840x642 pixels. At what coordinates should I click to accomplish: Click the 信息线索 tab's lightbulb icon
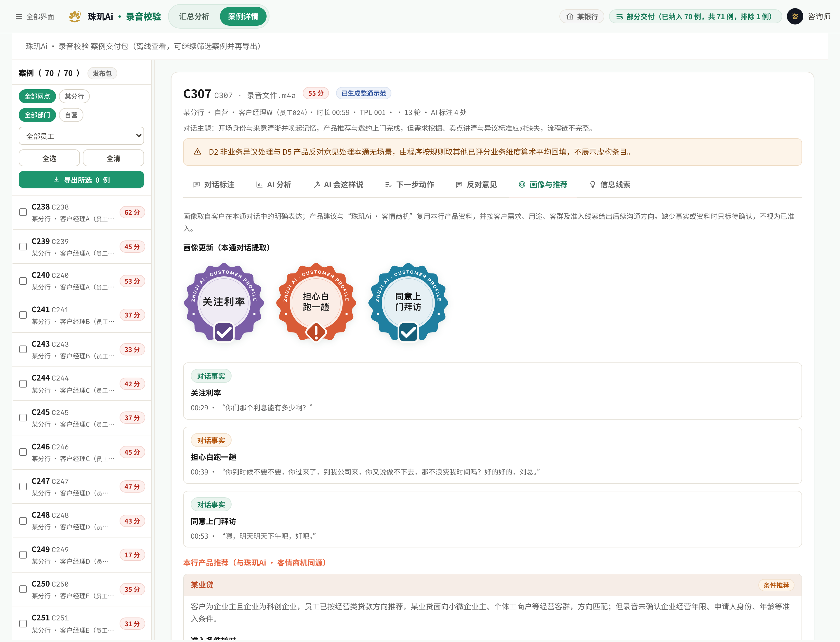pos(592,184)
